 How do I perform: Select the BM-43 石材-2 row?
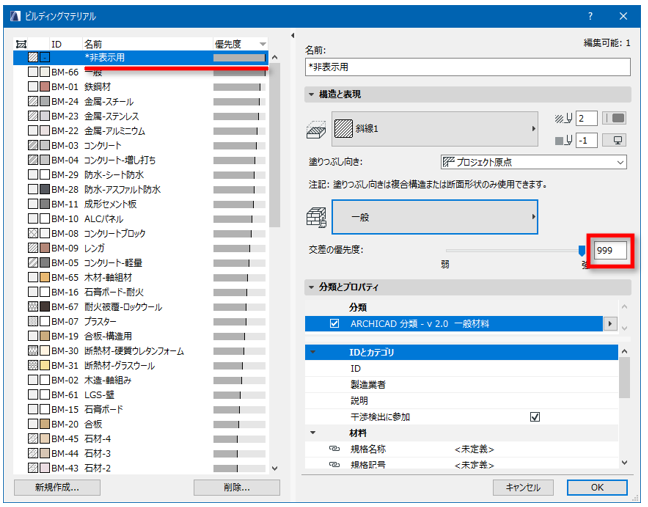[x=141, y=468]
